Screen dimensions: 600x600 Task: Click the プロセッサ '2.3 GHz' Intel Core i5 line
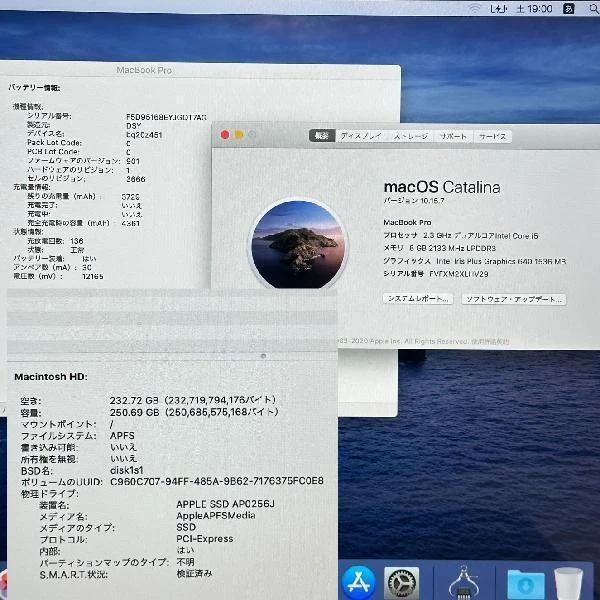(x=461, y=236)
